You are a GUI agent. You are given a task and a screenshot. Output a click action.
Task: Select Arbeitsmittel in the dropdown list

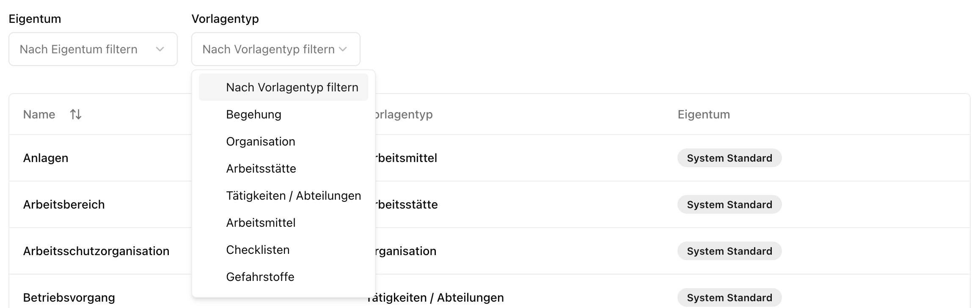pyautogui.click(x=261, y=223)
